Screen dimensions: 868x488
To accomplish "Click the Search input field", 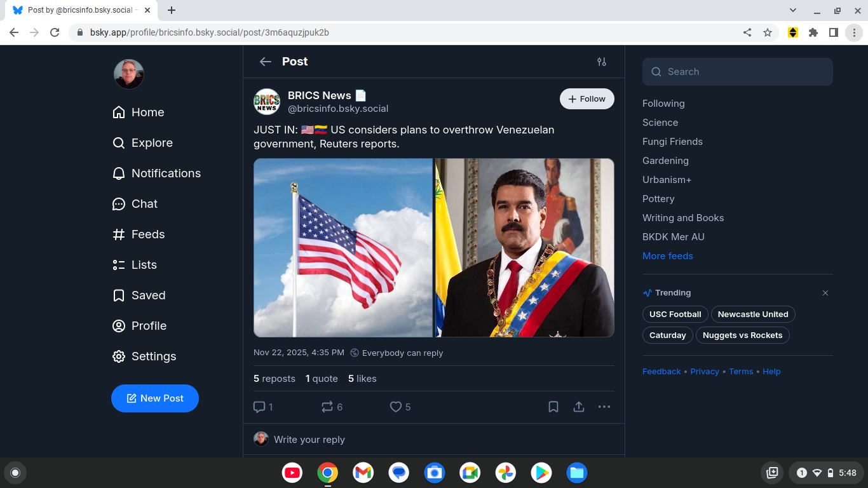I will [737, 72].
